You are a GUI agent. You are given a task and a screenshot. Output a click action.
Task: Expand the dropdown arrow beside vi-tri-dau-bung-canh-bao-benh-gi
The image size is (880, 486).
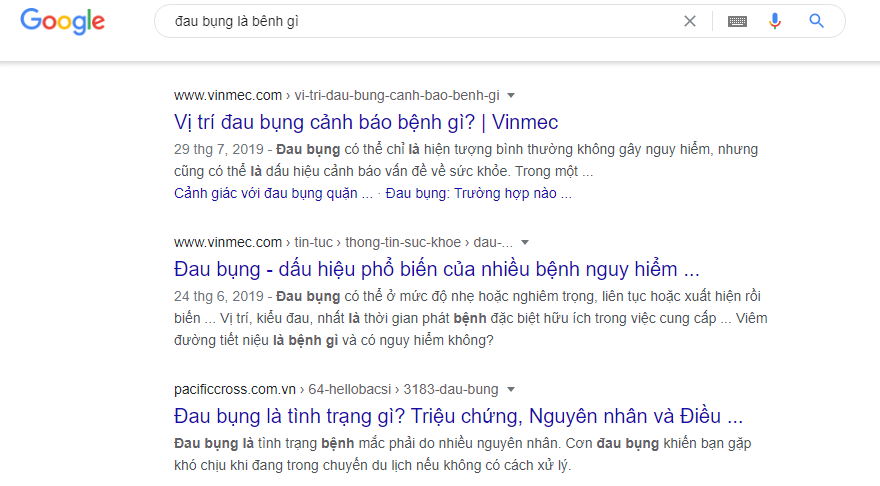click(x=511, y=96)
